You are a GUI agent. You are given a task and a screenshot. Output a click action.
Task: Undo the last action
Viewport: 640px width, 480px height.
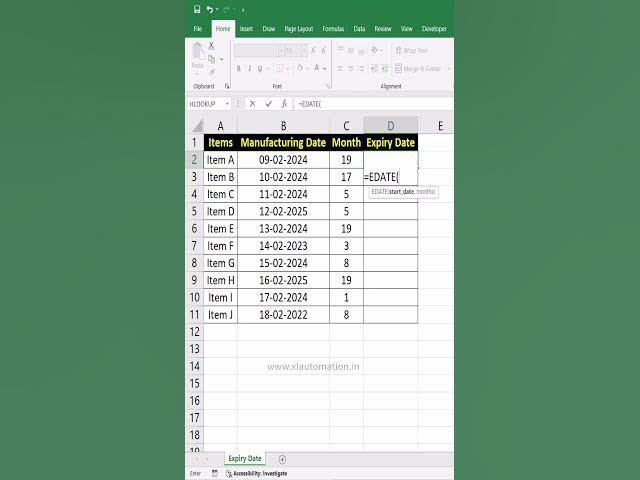(209, 9)
